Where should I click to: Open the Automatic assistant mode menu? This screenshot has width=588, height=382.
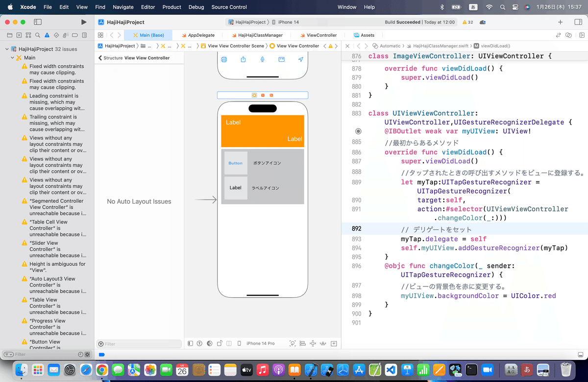386,46
